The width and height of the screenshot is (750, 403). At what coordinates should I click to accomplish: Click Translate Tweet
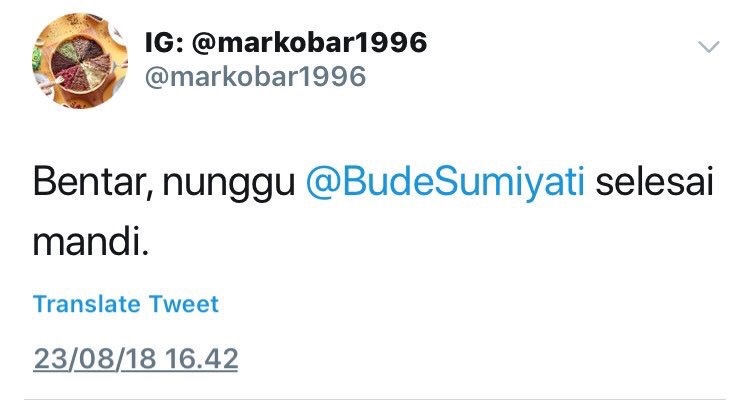[126, 304]
